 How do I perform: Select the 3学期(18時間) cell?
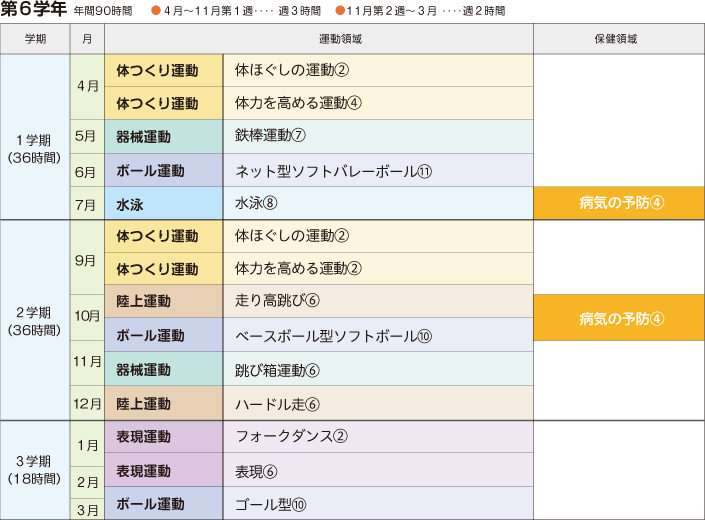(35, 471)
